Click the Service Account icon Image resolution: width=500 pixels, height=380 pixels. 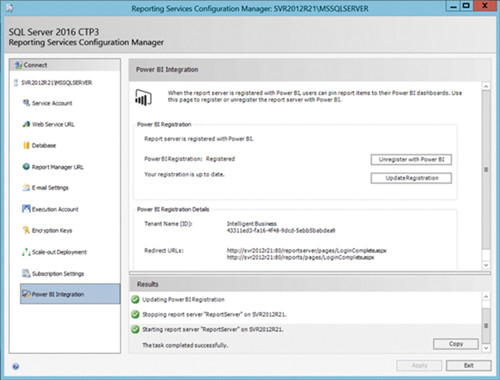tap(26, 103)
